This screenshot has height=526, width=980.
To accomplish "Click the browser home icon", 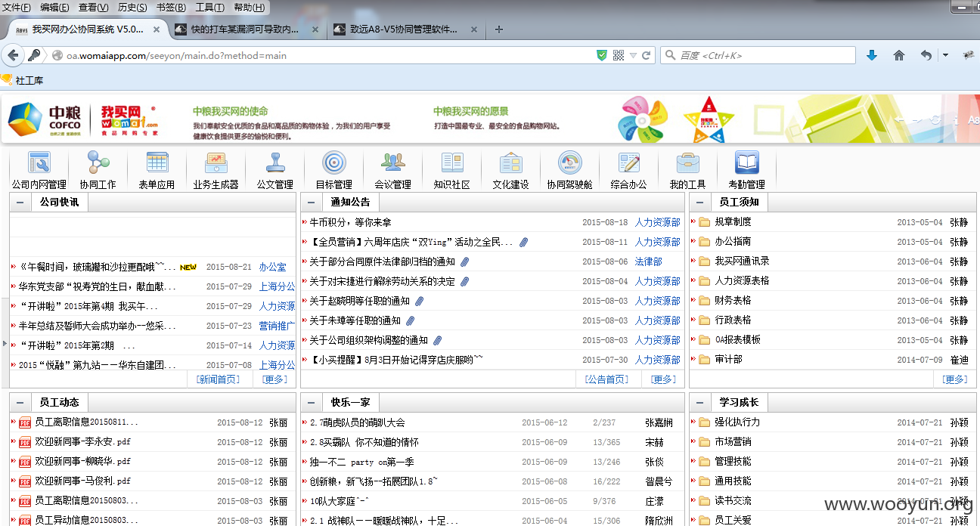I will [x=898, y=55].
